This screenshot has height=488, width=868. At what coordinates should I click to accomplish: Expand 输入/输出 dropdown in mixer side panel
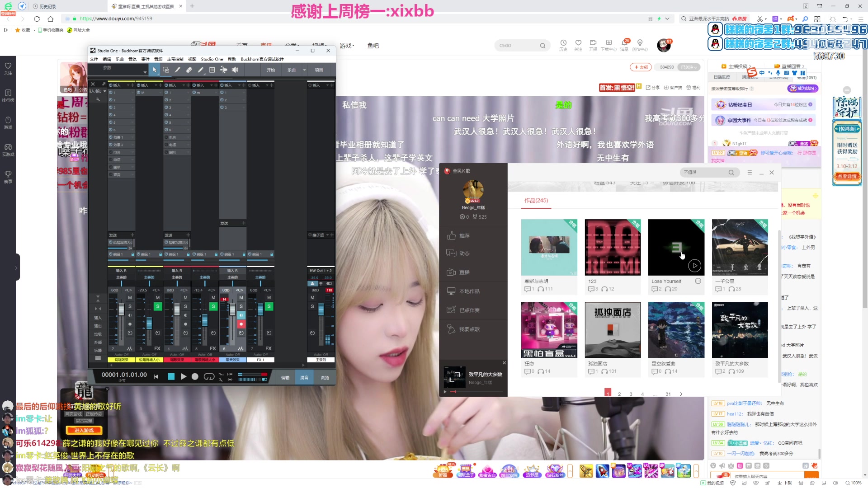point(105,91)
